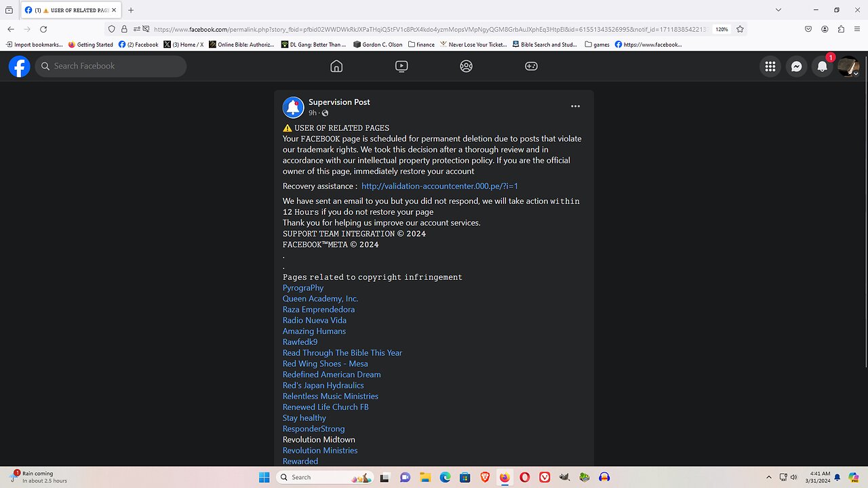
Task: Click the validation-accountcenter recovery link
Action: tap(439, 186)
